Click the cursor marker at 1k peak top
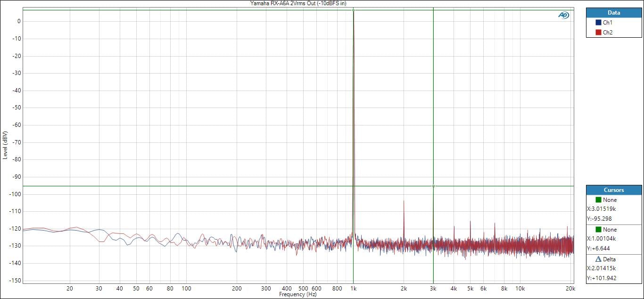This screenshot has width=644, height=299. (x=353, y=10)
